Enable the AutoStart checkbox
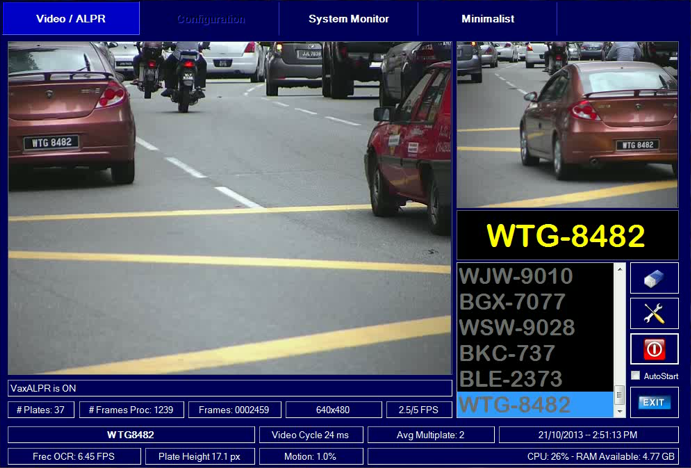 coord(636,376)
